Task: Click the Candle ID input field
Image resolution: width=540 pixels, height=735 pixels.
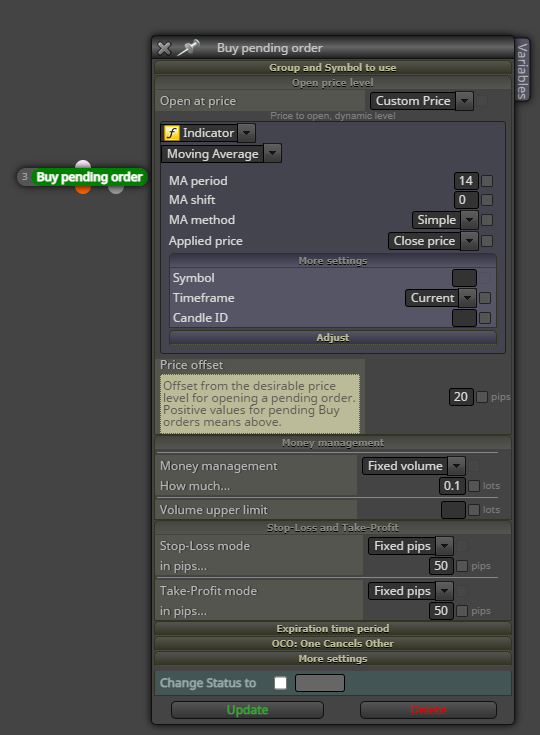Action: click(x=464, y=318)
